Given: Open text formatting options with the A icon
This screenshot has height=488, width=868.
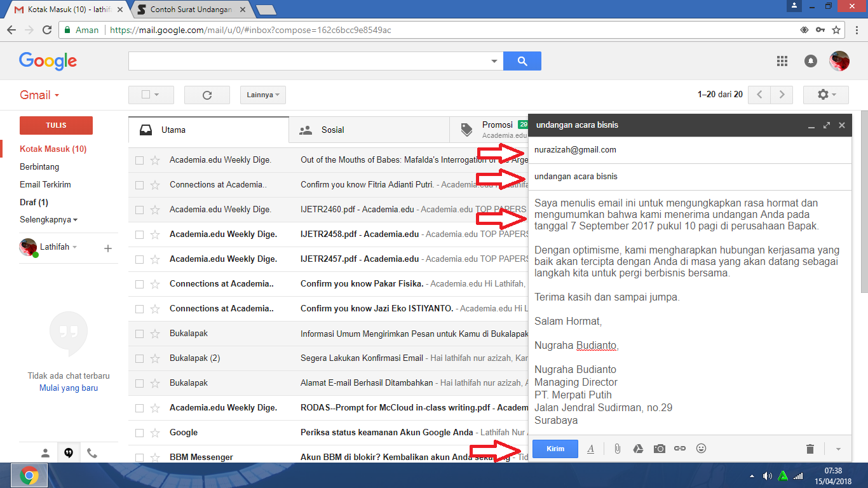Looking at the screenshot, I should click(590, 449).
